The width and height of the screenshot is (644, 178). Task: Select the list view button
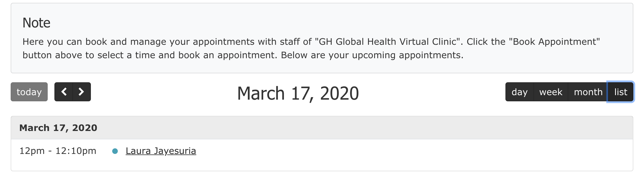[620, 92]
